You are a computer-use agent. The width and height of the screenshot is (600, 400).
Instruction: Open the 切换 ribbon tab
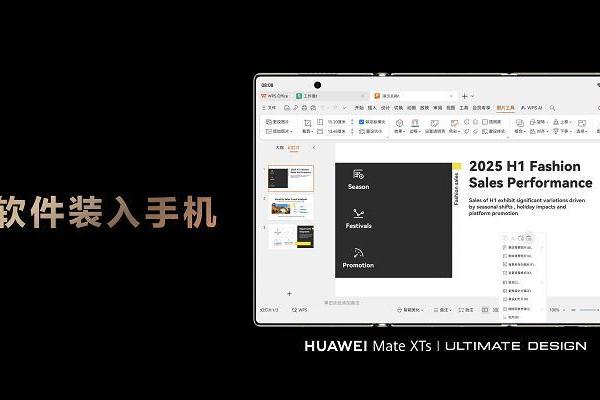coord(398,108)
